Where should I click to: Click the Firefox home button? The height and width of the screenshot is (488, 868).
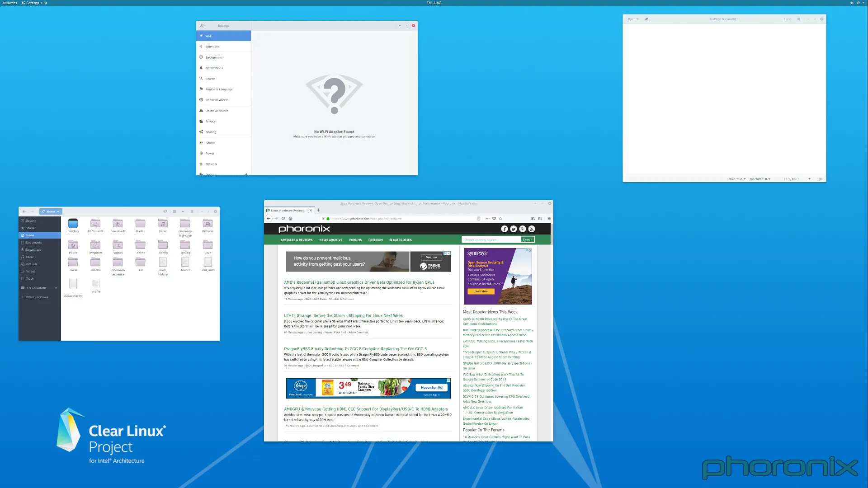(291, 218)
